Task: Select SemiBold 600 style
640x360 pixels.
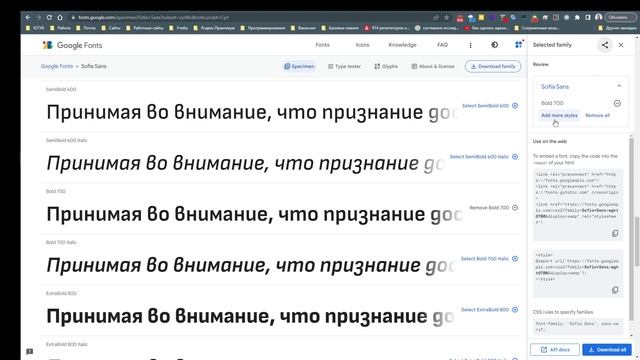Action: [x=490, y=106]
